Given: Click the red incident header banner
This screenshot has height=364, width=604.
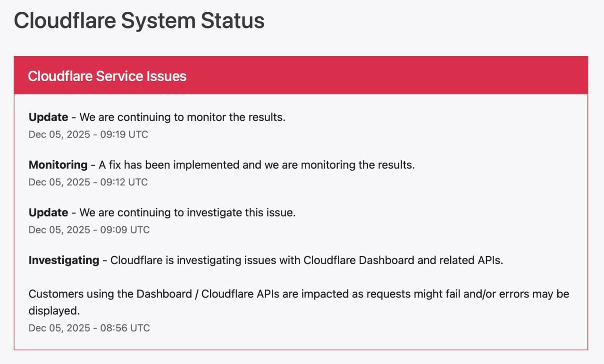Looking at the screenshot, I should coord(301,75).
